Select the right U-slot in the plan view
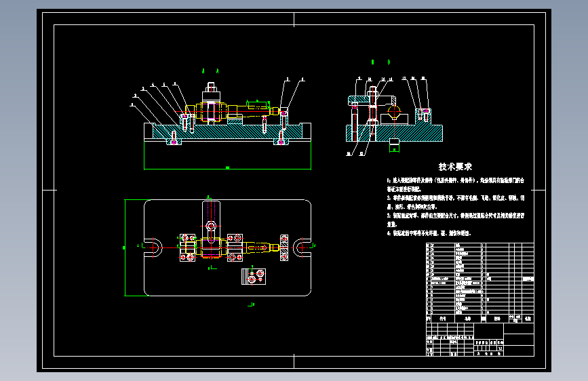 point(302,247)
